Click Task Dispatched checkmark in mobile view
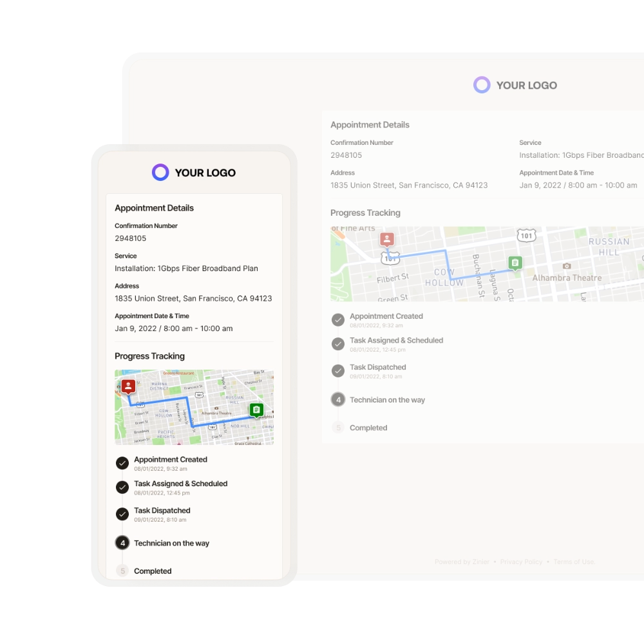 click(x=122, y=514)
